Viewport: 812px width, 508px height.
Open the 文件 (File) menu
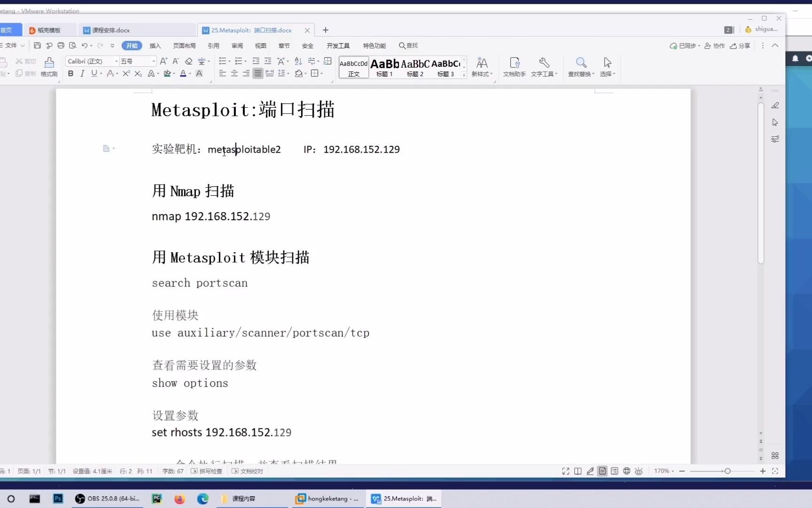[11, 46]
